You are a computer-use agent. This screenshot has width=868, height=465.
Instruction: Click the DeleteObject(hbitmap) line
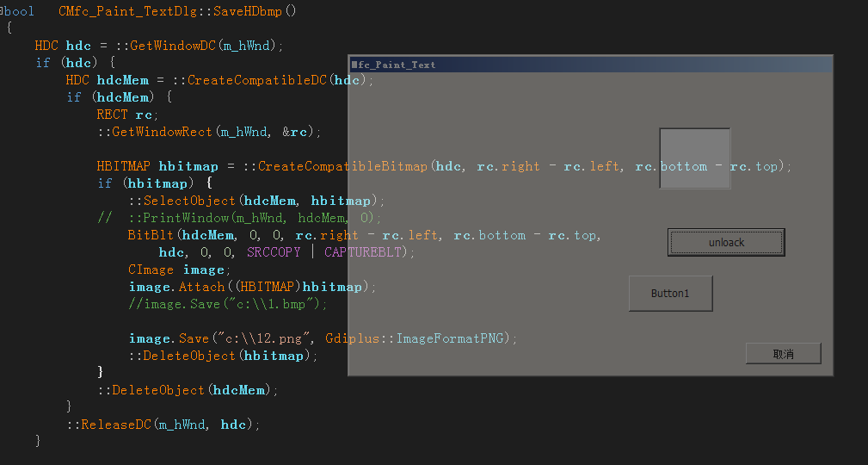click(x=223, y=356)
